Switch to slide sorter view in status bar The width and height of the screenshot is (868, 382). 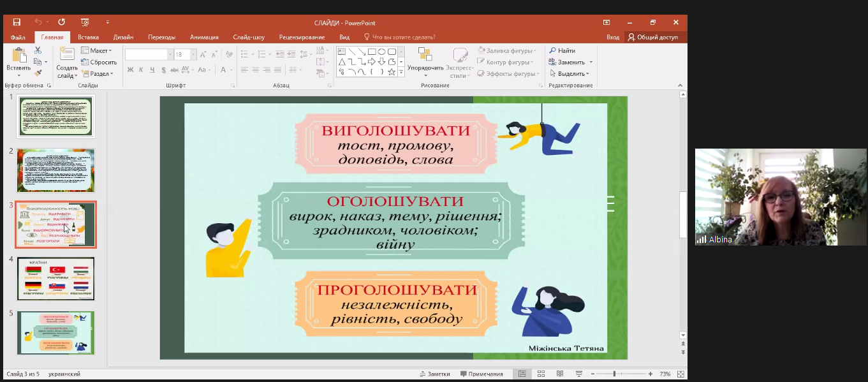click(541, 374)
